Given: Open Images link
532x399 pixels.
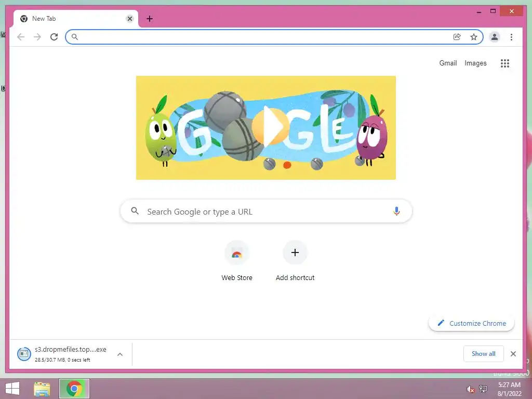Looking at the screenshot, I should tap(475, 63).
